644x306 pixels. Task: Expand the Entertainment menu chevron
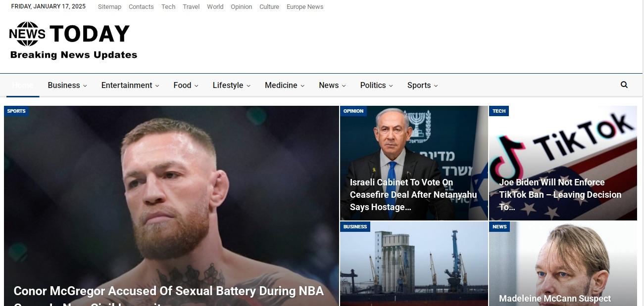point(157,86)
